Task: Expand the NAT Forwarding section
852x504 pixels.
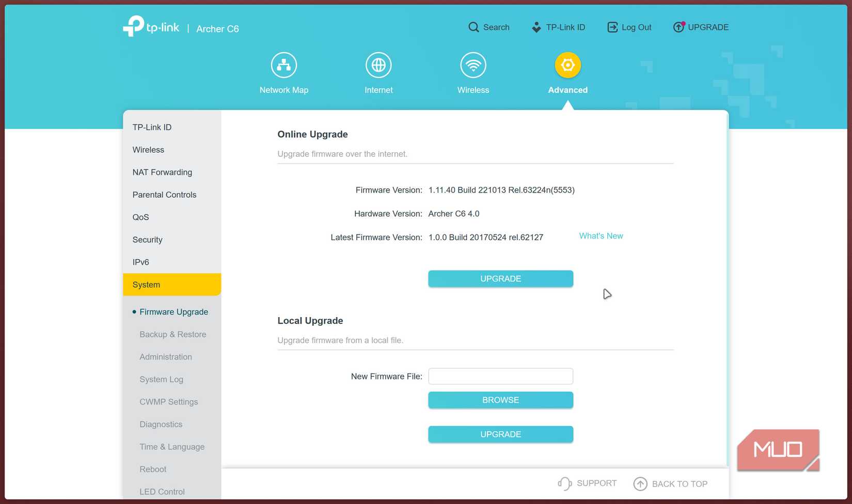Action: (x=162, y=172)
